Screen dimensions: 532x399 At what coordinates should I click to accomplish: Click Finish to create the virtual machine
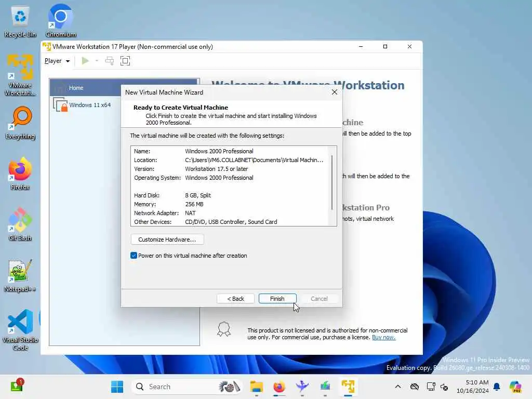coord(277,299)
